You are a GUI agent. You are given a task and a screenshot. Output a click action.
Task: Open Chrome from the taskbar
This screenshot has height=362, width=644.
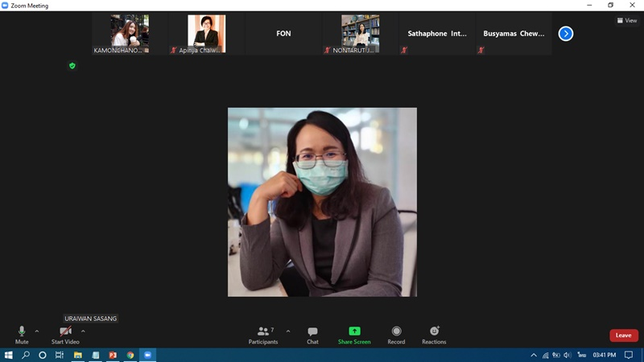pyautogui.click(x=130, y=355)
